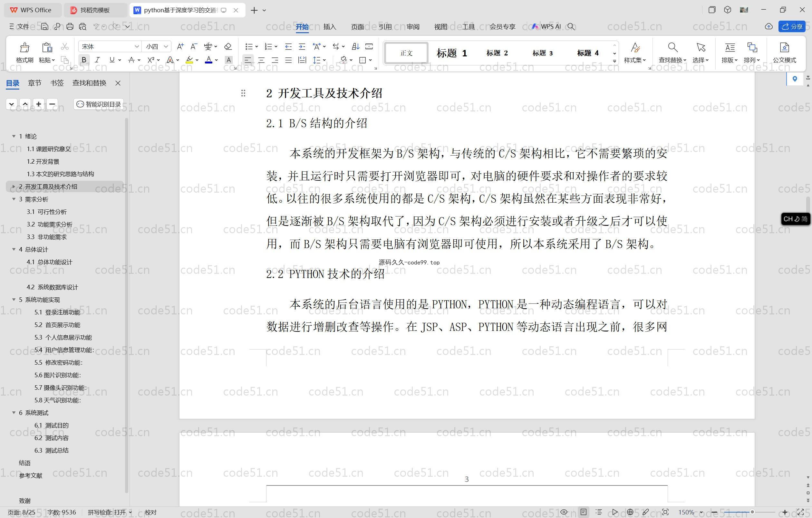
Task: Click the Save icon in quick toolbar
Action: pos(44,26)
